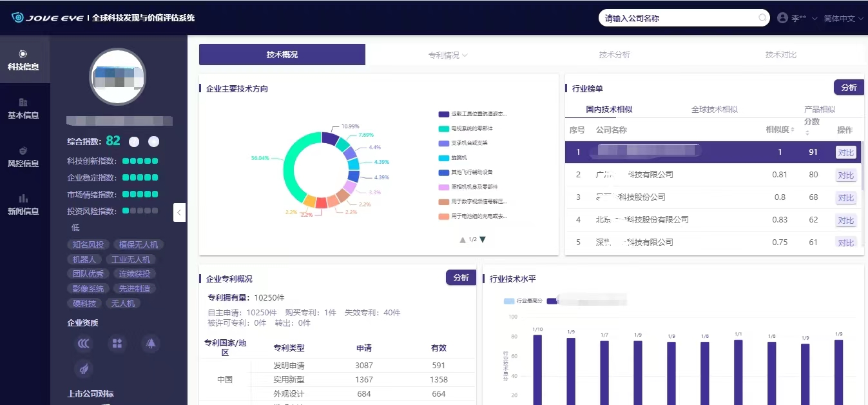868x405 pixels.
Task: Open 风控信息 via its shield icon
Action: [23, 150]
